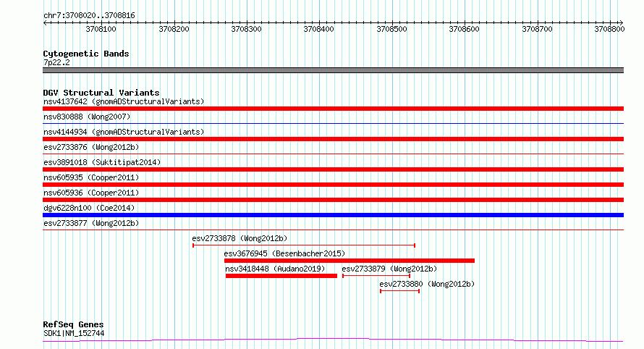This screenshot has width=644, height=349.
Task: Open variant esv3891018 (Suktitipat2014) label
Action: [102, 162]
